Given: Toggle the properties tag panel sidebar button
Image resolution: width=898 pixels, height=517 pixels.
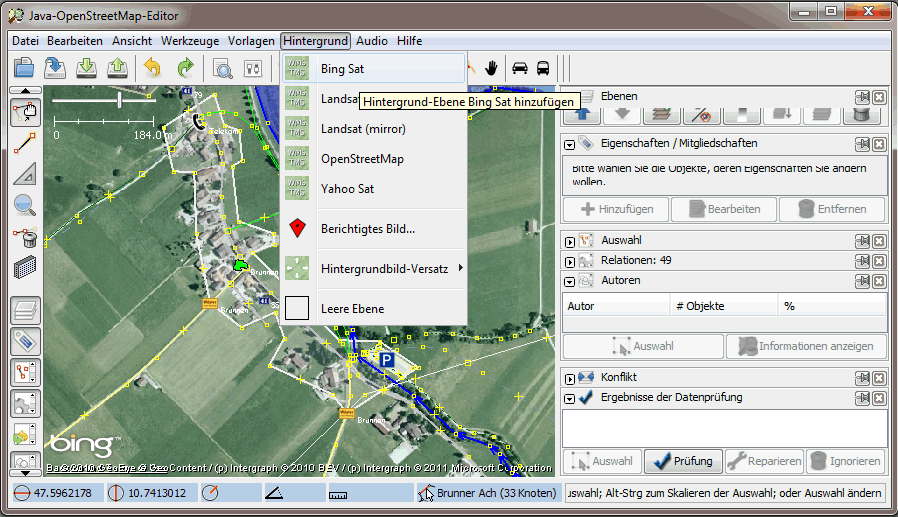Looking at the screenshot, I should pyautogui.click(x=25, y=341).
